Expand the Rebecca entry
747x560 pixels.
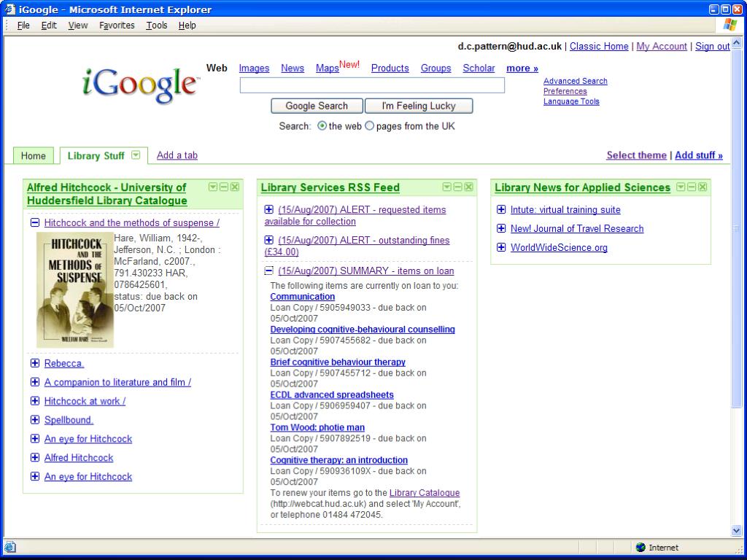coord(35,363)
